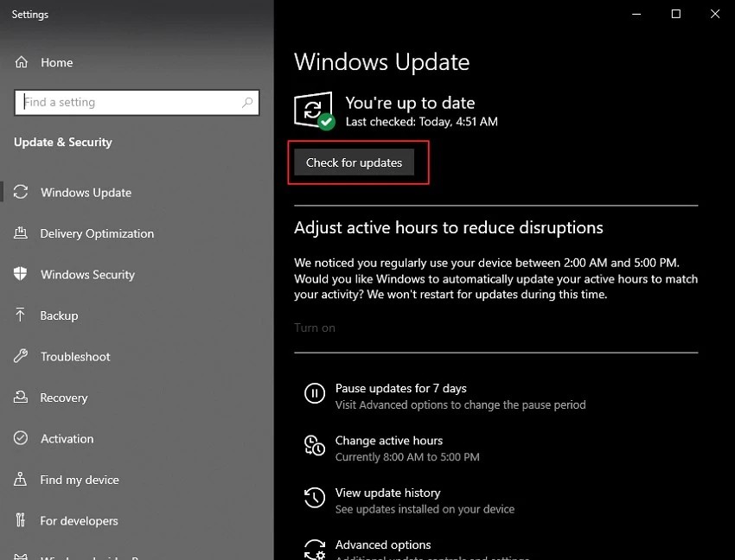Click the up-to-date status icon with green check
The width and height of the screenshot is (735, 560).
[x=314, y=111]
